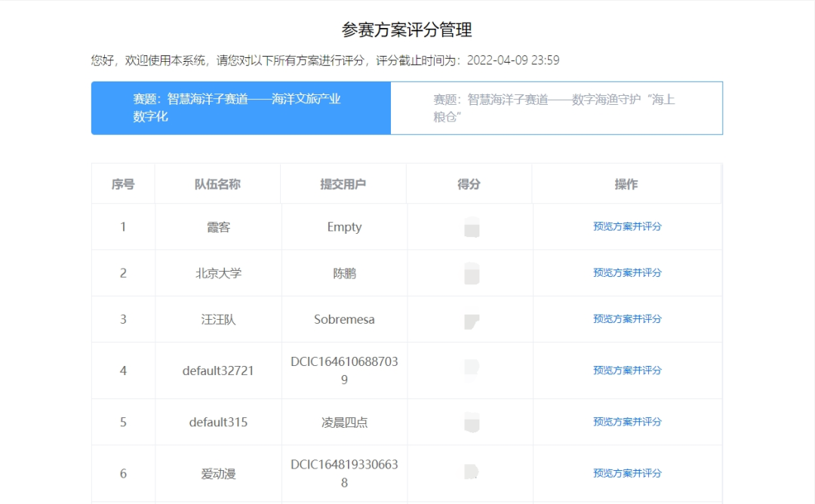This screenshot has width=815, height=504.
Task: Select the team name cell 汪汪队
Action: pos(218,320)
